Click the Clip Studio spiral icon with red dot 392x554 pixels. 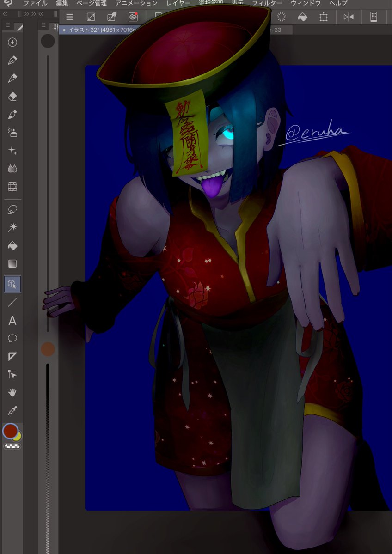tap(133, 17)
